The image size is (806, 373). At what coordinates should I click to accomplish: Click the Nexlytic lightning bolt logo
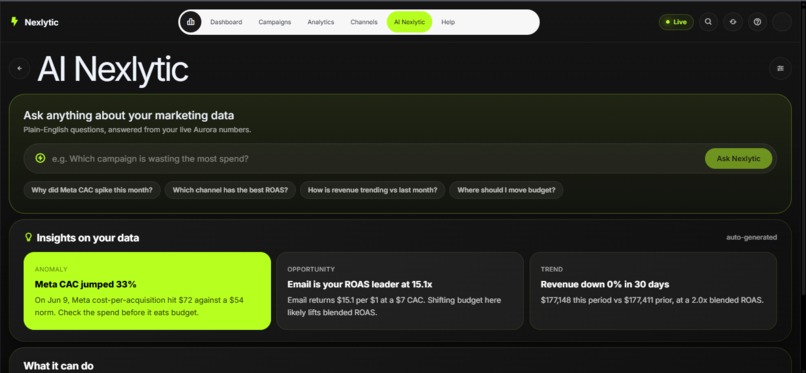tap(14, 22)
